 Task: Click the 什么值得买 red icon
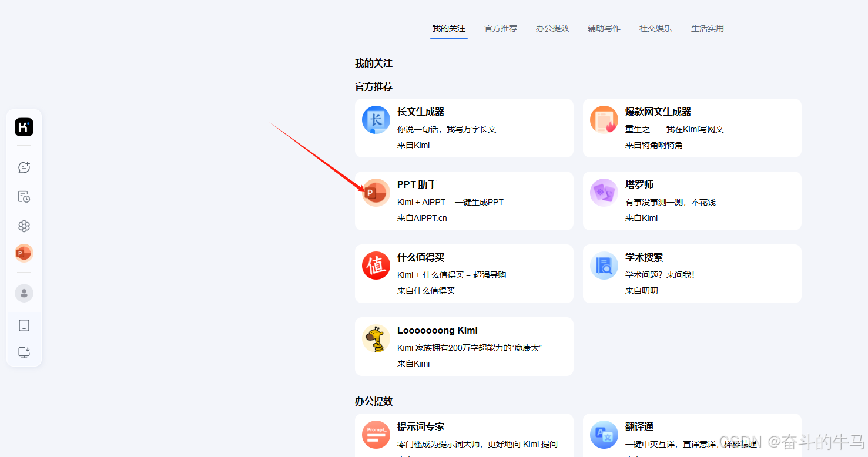376,266
